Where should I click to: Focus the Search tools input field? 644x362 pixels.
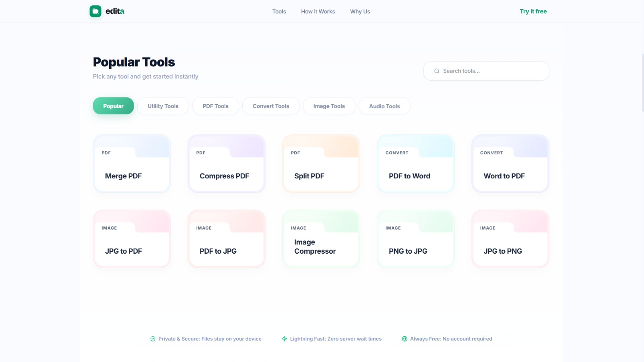(491, 71)
